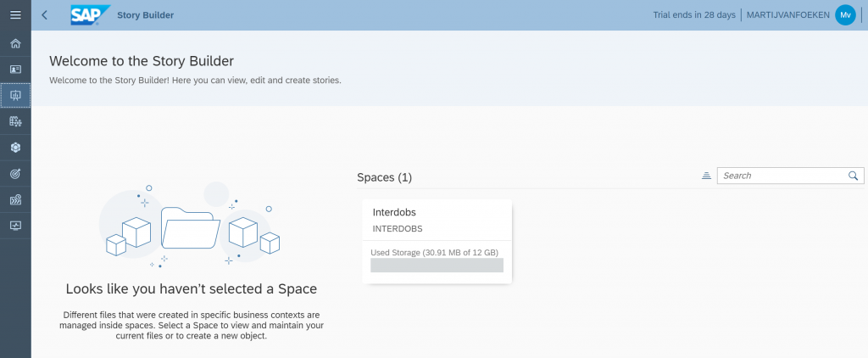This screenshot has height=358, width=868.
Task: Click the magnifier search icon
Action: (853, 176)
